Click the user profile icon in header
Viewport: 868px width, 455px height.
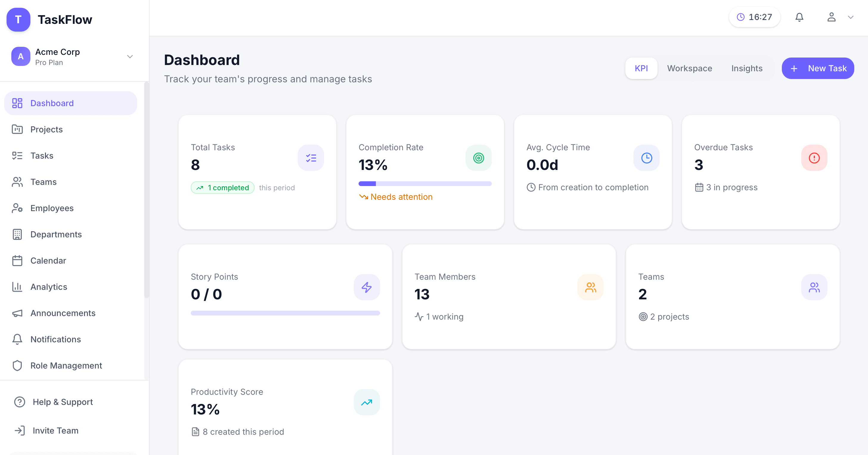click(x=831, y=17)
